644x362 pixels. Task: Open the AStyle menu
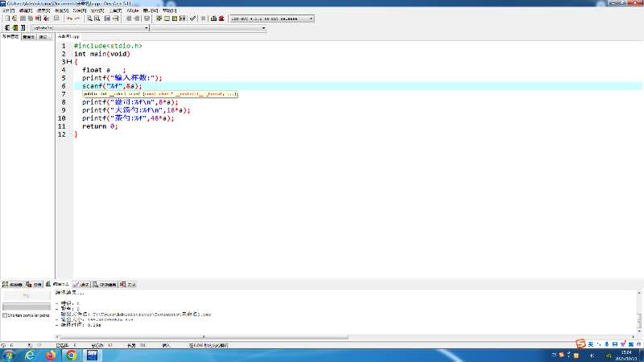(x=133, y=10)
